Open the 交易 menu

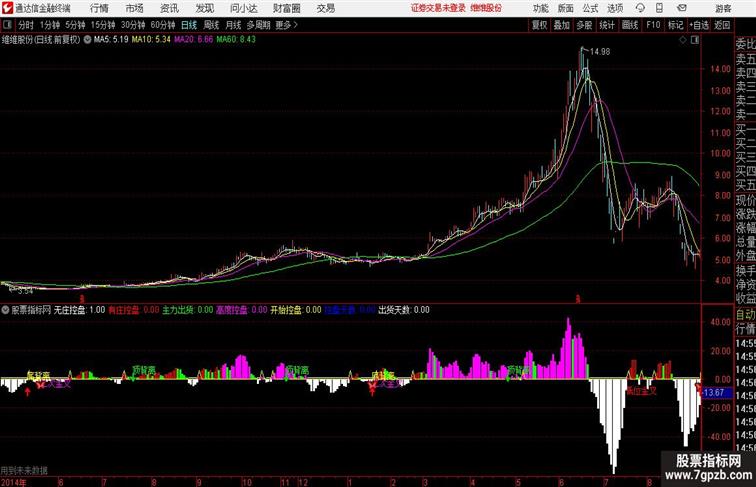coord(325,8)
